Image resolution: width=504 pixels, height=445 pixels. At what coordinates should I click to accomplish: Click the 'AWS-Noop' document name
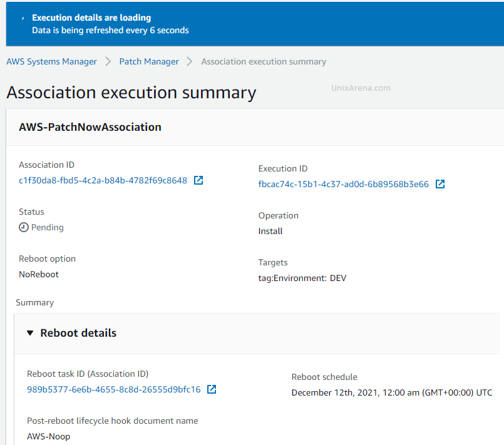49,436
